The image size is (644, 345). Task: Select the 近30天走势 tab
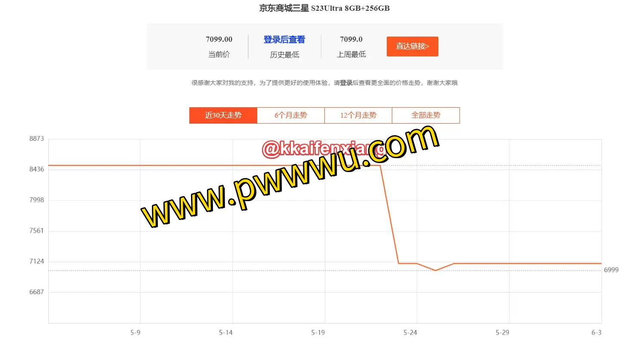(223, 115)
